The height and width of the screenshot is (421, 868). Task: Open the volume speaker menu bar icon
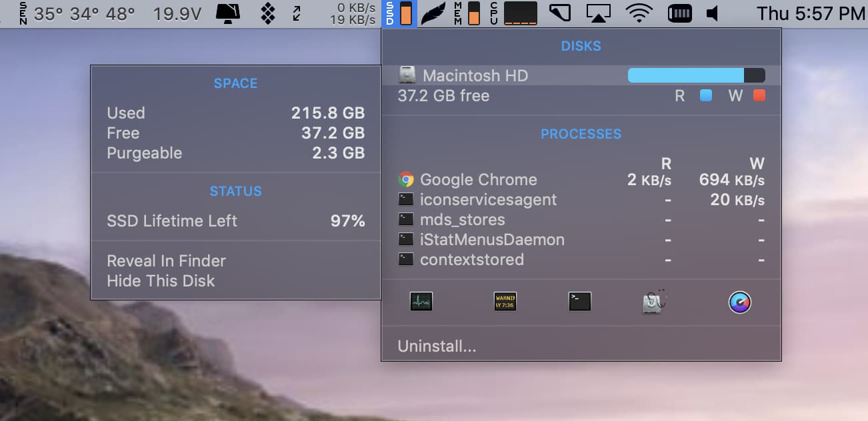click(713, 13)
